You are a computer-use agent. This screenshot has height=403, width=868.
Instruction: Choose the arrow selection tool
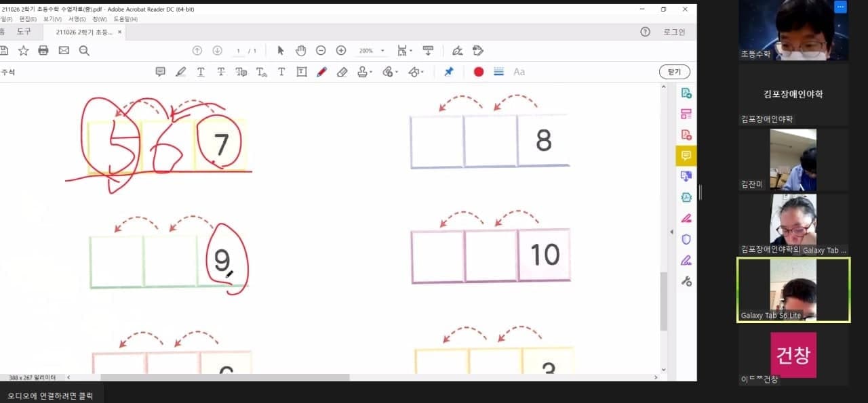click(x=281, y=51)
